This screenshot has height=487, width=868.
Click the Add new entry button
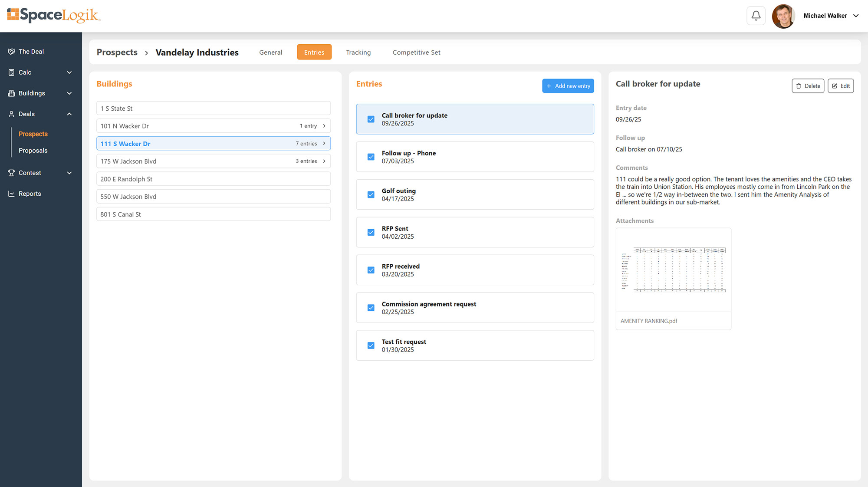point(568,86)
